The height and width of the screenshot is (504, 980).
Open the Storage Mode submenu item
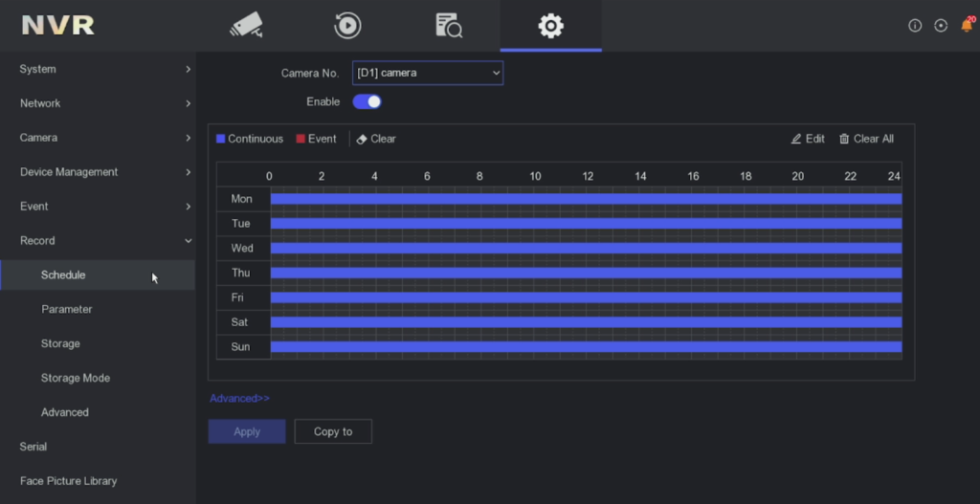[x=76, y=378]
